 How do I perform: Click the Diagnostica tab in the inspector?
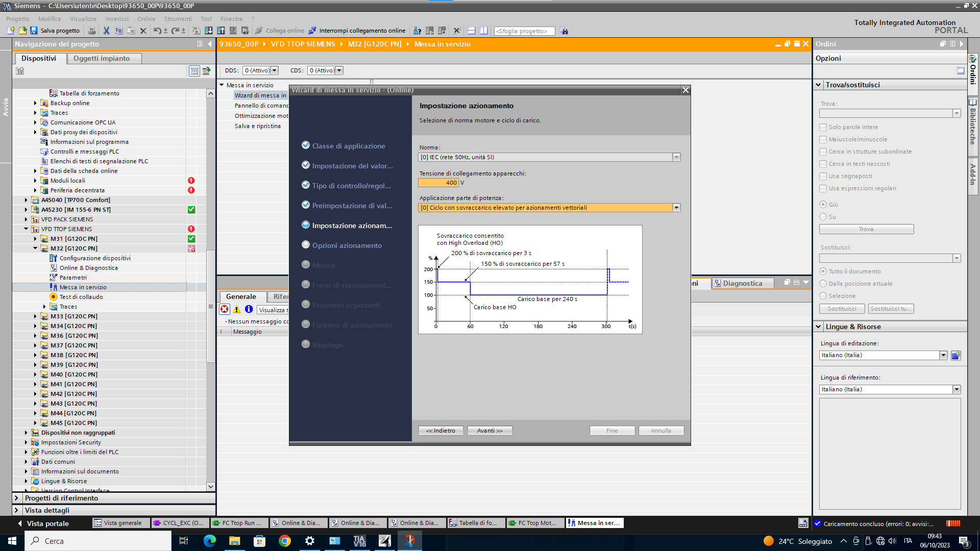[x=743, y=283]
